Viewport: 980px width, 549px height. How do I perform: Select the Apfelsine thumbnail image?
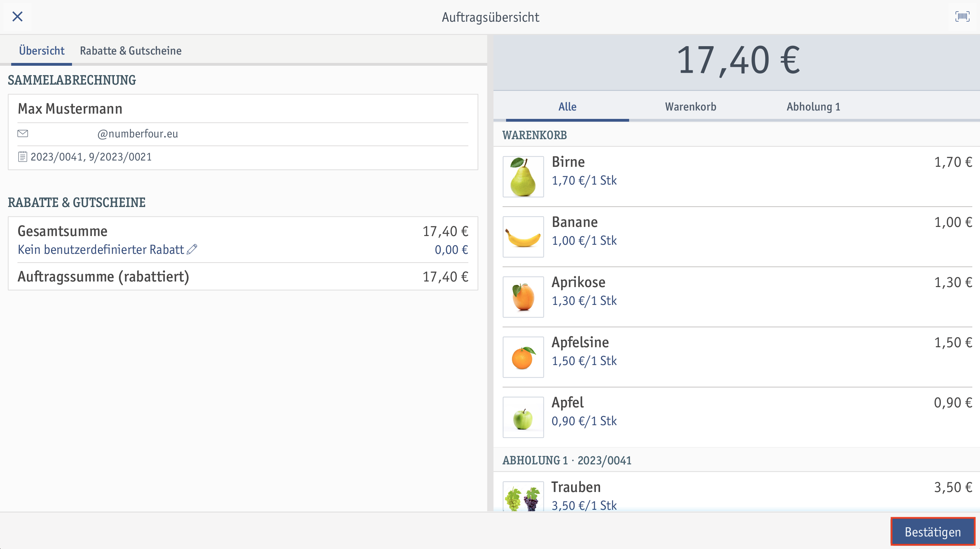(x=523, y=357)
